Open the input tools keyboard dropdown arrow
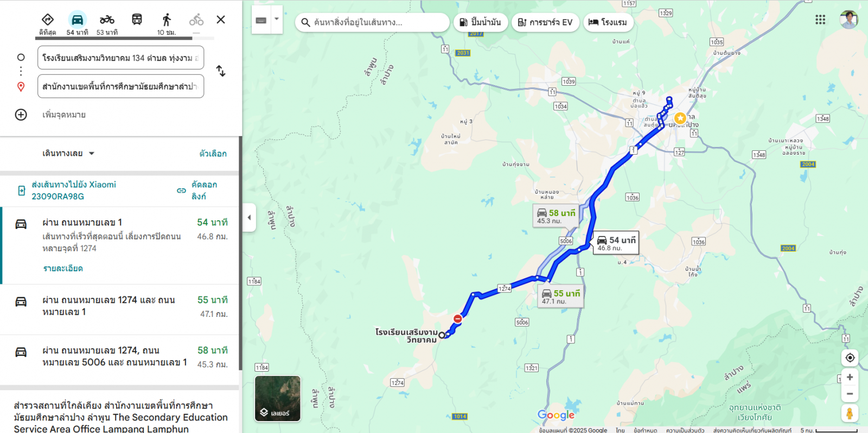Viewport: 868px width, 433px height. 277,20
